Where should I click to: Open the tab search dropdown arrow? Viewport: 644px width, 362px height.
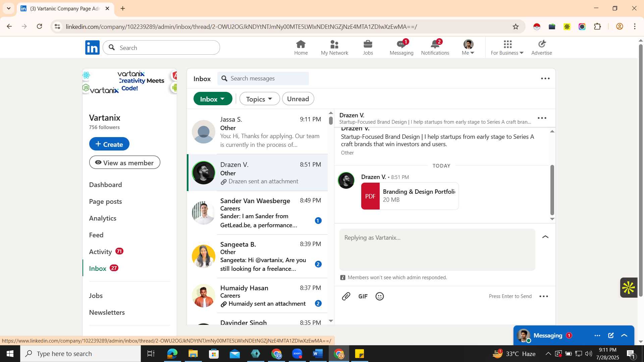9,8
